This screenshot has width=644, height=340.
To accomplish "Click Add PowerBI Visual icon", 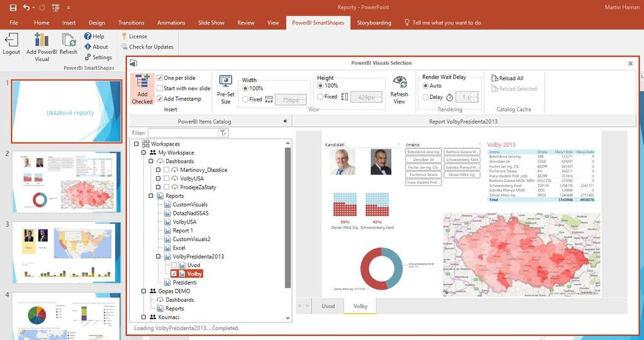I will pos(42,40).
